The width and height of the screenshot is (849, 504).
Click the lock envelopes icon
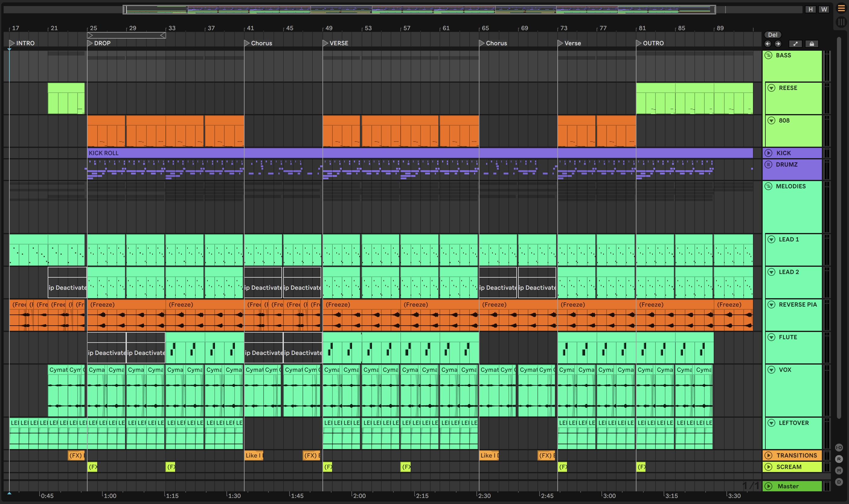click(812, 44)
